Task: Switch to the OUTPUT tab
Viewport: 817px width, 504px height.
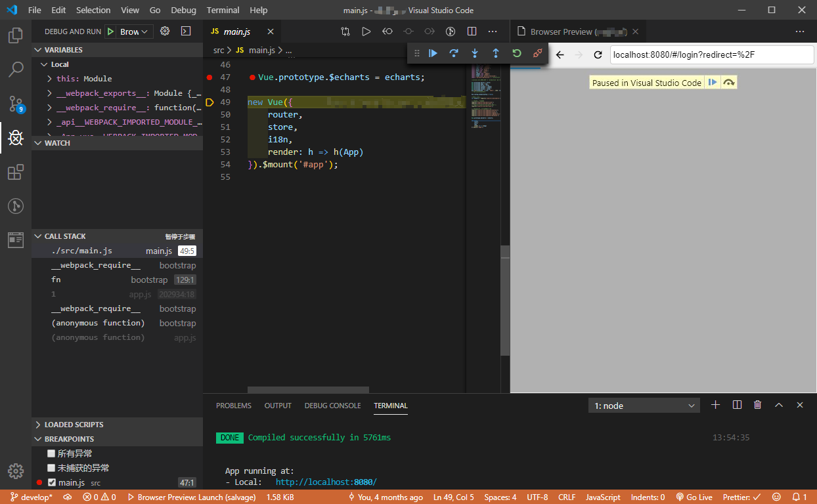Action: 278,406
